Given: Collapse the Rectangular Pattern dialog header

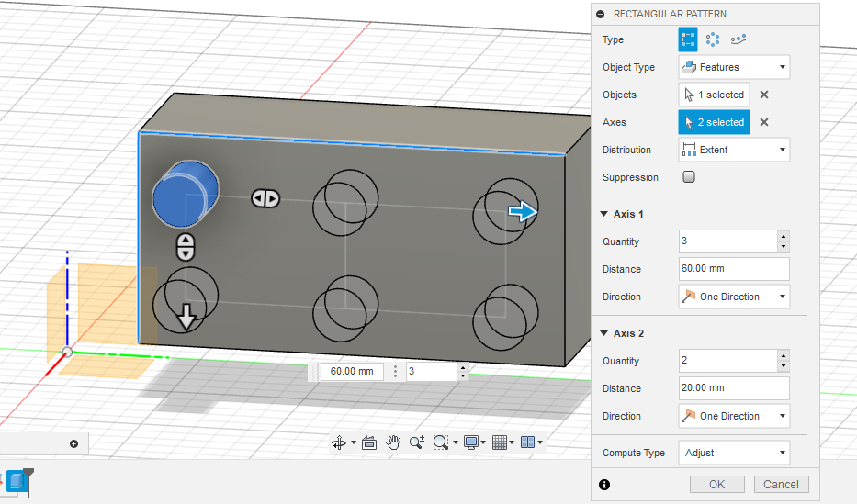Looking at the screenshot, I should pyautogui.click(x=601, y=14).
